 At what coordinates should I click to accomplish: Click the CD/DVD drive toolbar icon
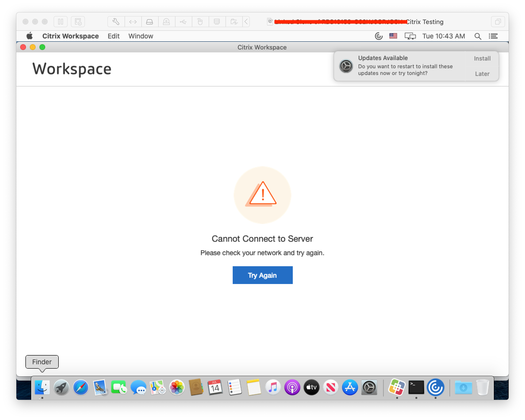pyautogui.click(x=166, y=22)
